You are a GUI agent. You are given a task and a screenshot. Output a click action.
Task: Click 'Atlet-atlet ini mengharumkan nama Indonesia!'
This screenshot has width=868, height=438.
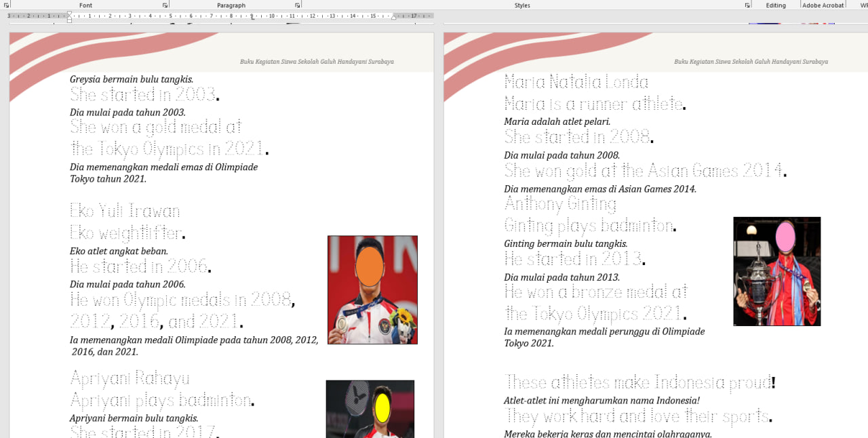(x=601, y=401)
